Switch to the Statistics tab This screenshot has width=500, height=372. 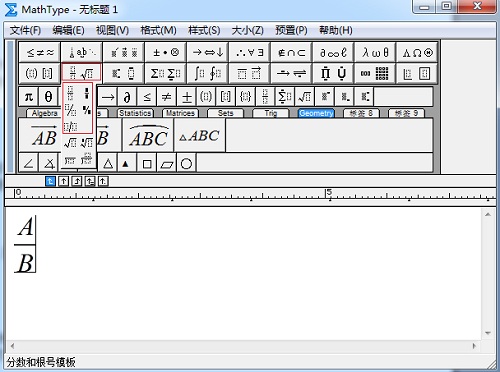135,113
